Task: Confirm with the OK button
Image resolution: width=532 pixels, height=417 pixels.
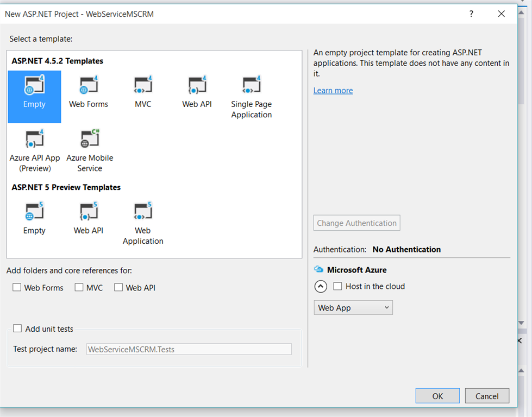Action: point(437,396)
